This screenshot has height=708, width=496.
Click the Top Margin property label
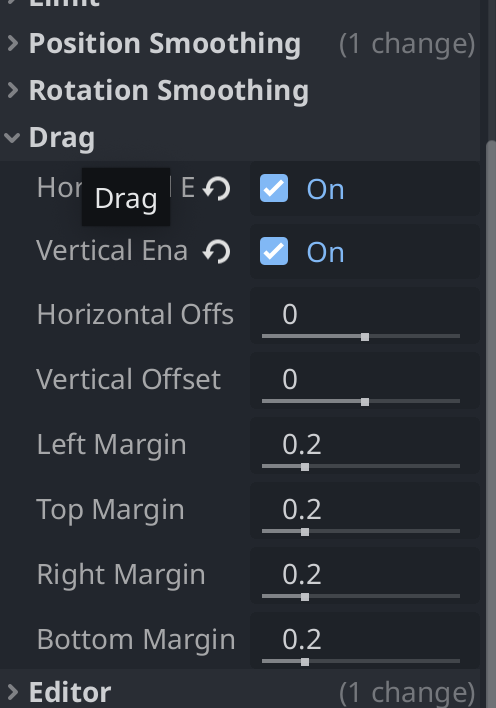click(x=110, y=510)
